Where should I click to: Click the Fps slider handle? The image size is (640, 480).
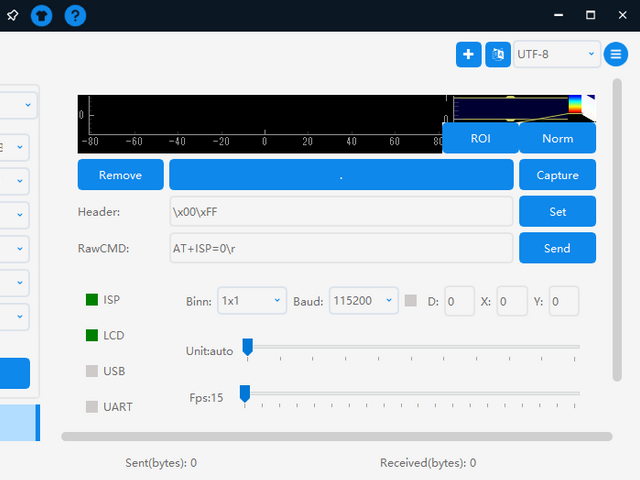(244, 394)
